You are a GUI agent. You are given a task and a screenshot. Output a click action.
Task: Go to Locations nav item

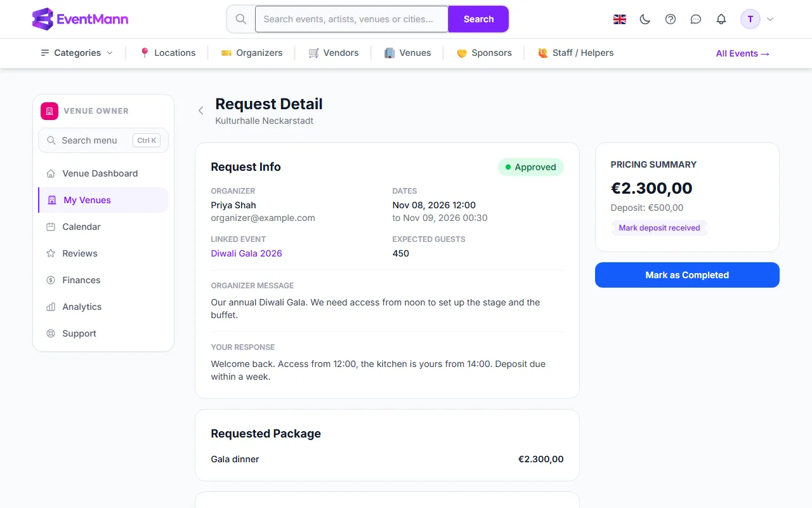tap(167, 53)
